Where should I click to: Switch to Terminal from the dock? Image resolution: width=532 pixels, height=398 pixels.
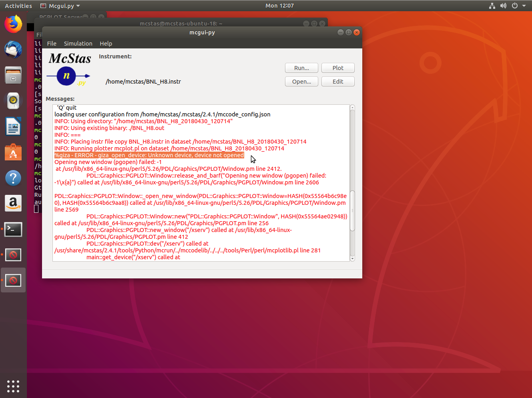pos(13,229)
